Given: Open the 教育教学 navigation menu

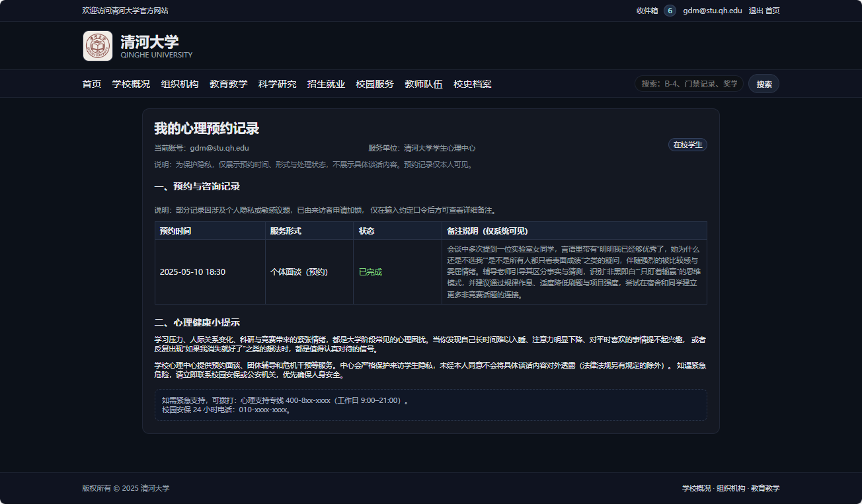Looking at the screenshot, I should point(229,84).
